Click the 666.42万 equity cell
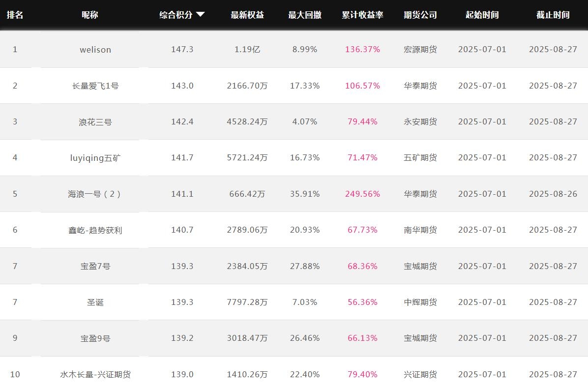Screen dimensions: 588x391 pos(247,194)
